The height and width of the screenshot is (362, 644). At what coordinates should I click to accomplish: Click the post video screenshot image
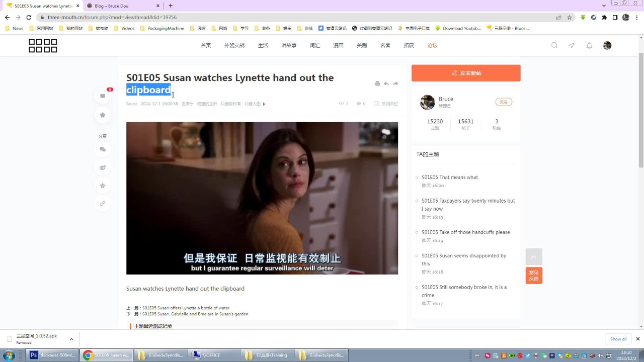(262, 198)
